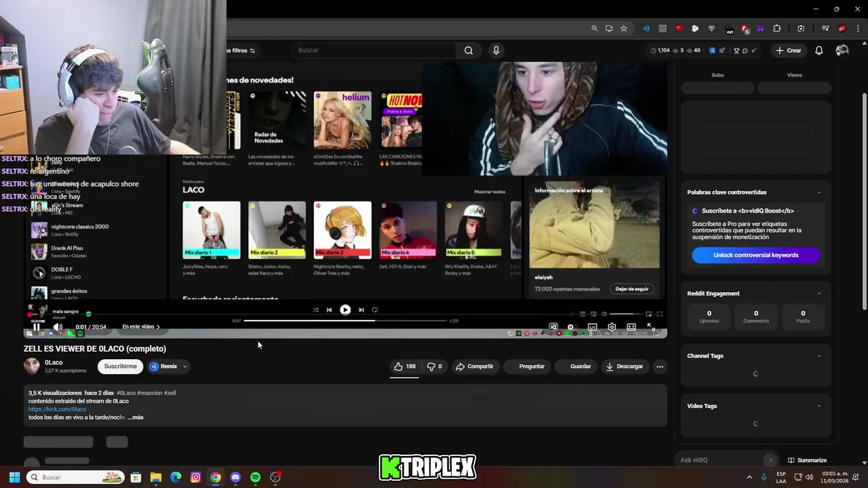This screenshot has width=868, height=488.
Task: Collapse Palabras clave controvertidas section
Action: 818,192
